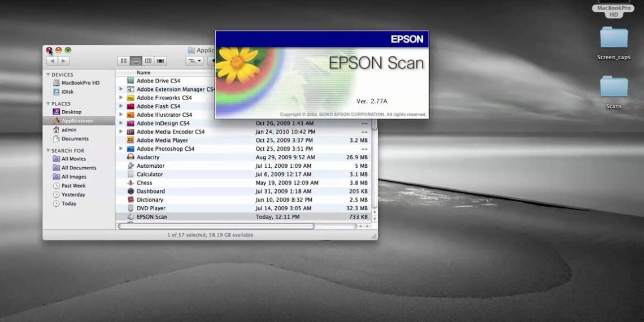Click the '205 KB' Dashboard size

(358, 192)
